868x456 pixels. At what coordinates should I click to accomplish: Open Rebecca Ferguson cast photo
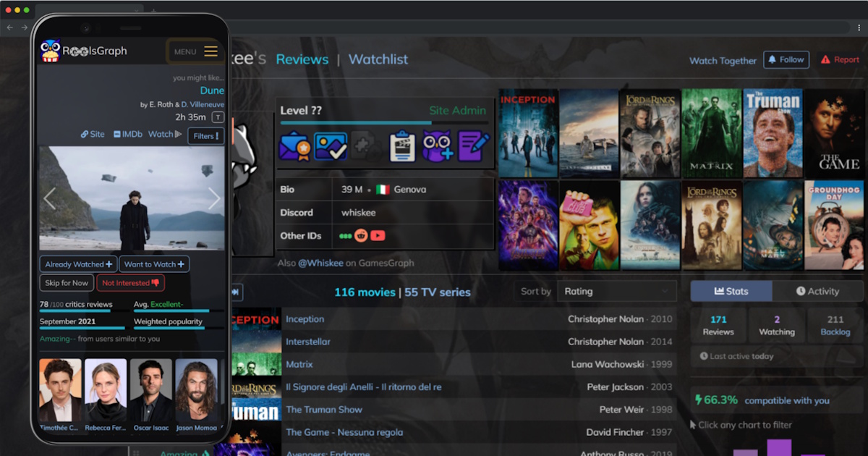pyautogui.click(x=106, y=390)
